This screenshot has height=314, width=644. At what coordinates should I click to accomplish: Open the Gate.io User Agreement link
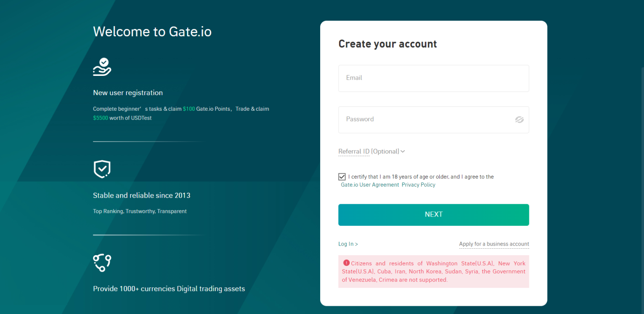(x=370, y=185)
